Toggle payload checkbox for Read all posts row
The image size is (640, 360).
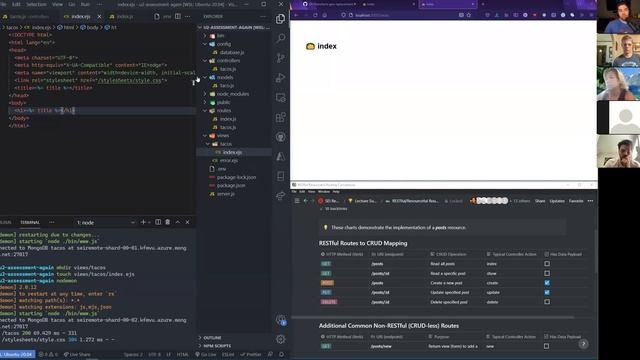547,264
